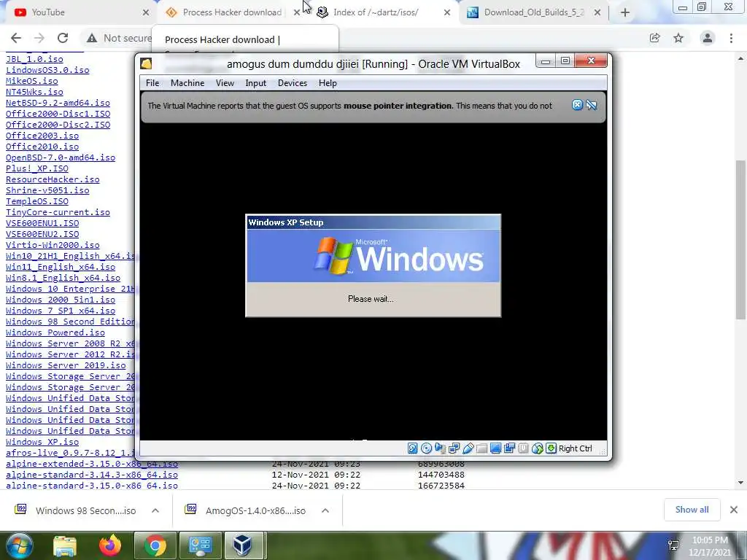The height and width of the screenshot is (560, 747).
Task: Open the optical disc drive indicator menu
Action: pyautogui.click(x=426, y=448)
